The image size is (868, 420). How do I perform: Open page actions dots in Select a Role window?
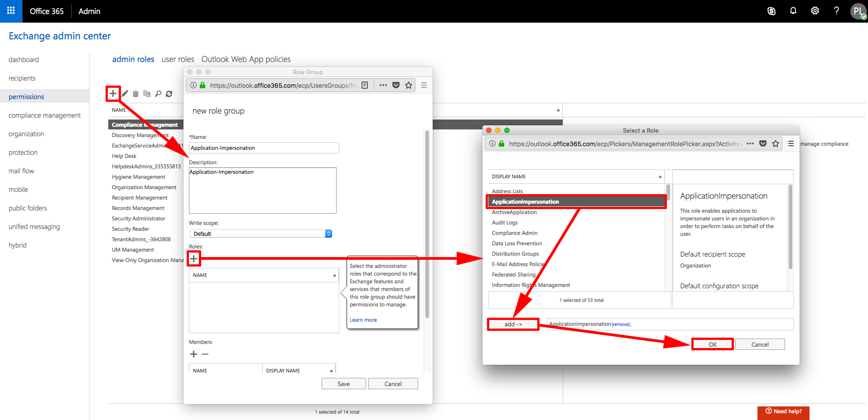coord(750,143)
